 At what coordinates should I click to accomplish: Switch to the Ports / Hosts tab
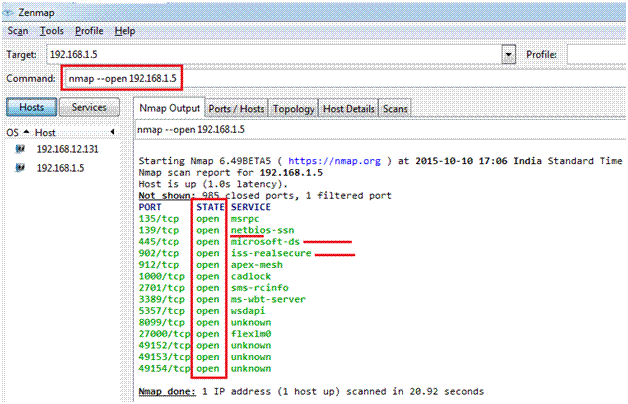pyautogui.click(x=236, y=109)
